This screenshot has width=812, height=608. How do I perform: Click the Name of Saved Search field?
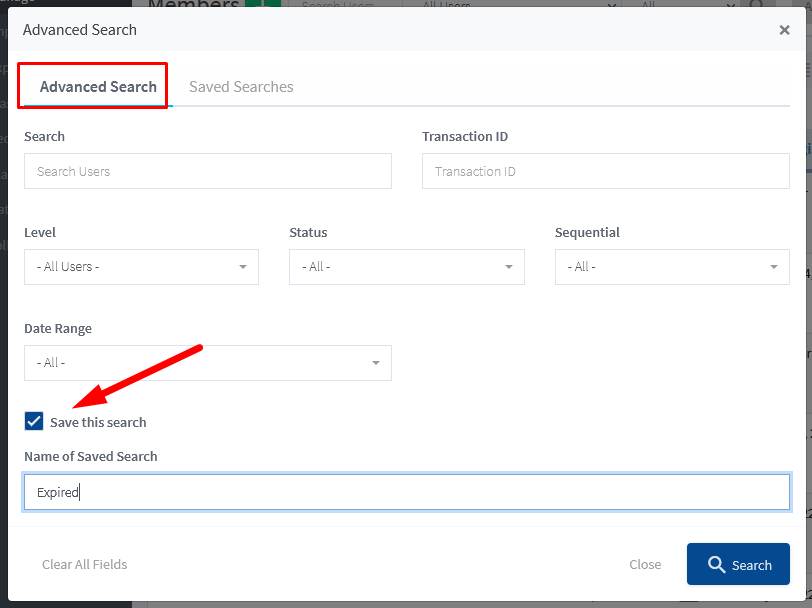click(406, 492)
